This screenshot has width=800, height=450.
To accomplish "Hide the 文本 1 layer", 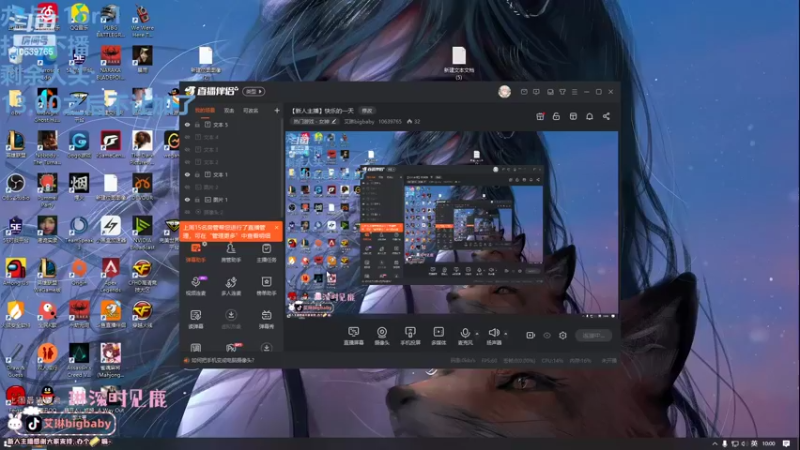I will [x=187, y=174].
